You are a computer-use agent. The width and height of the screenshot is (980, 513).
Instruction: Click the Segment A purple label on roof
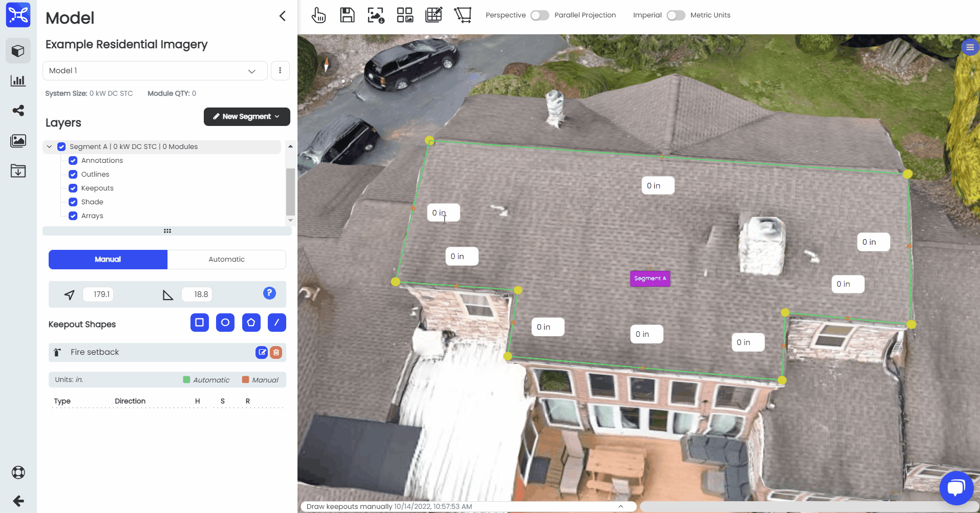coord(650,279)
